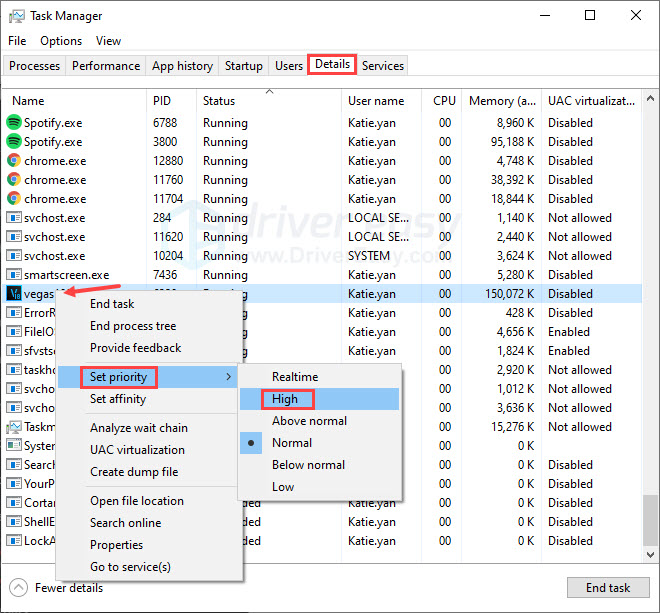Click the Spotify icon for PID 6788
The image size is (660, 613).
pyautogui.click(x=14, y=123)
